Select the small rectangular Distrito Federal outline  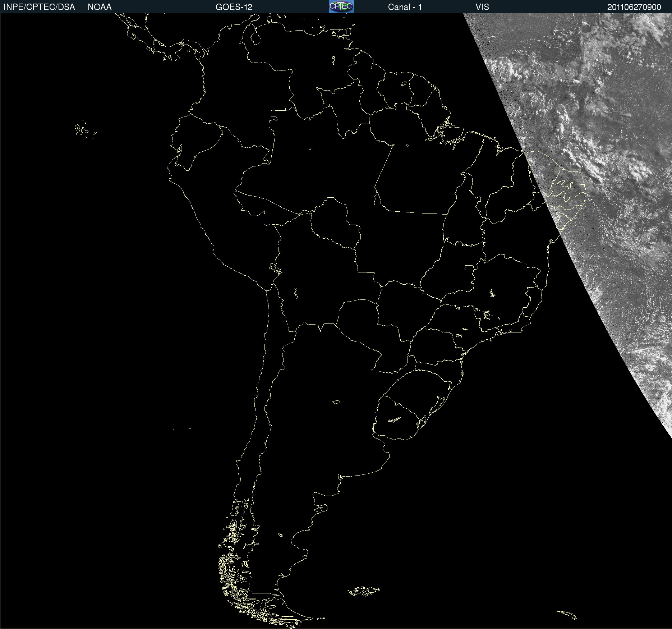coord(469,267)
